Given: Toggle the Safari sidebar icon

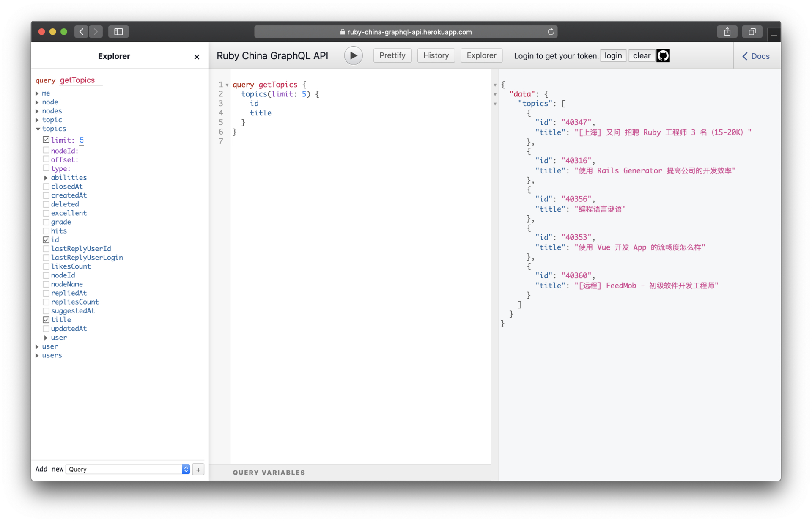Looking at the screenshot, I should 118,31.
